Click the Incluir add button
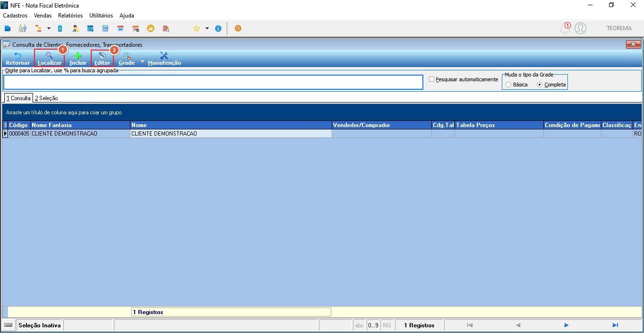Screen dimensions: 644x333 tap(78, 59)
